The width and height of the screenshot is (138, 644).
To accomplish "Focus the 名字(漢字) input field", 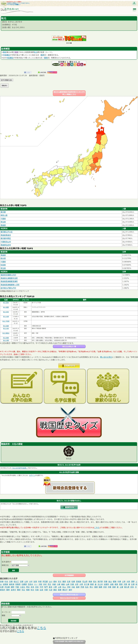I will (x=20, y=562).
